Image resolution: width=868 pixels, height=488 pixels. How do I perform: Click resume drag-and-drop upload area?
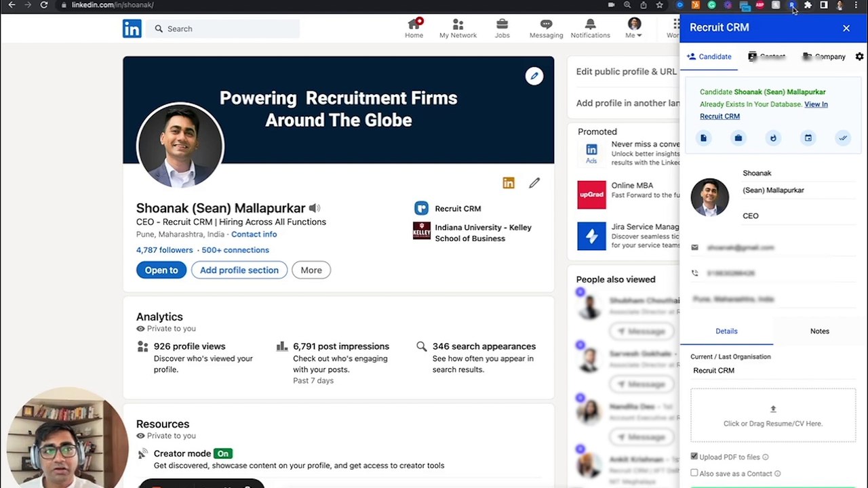pos(773,415)
